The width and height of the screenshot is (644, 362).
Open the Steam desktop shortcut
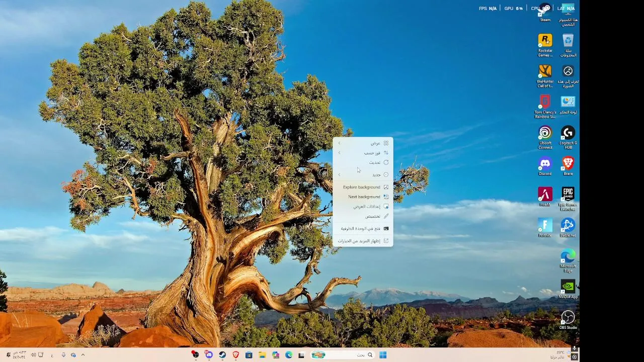coord(545,13)
